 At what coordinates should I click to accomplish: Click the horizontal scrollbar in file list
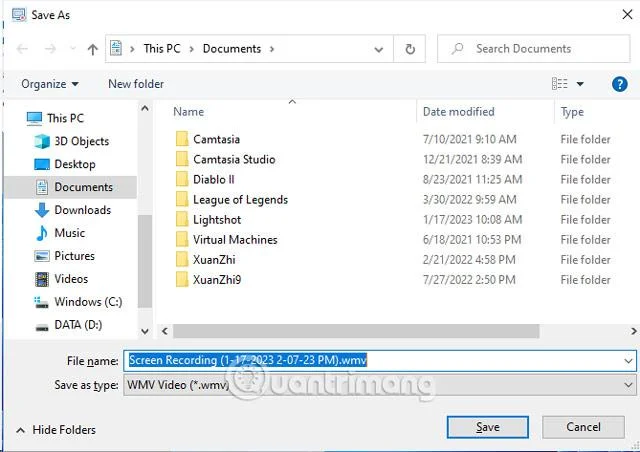coord(356,331)
